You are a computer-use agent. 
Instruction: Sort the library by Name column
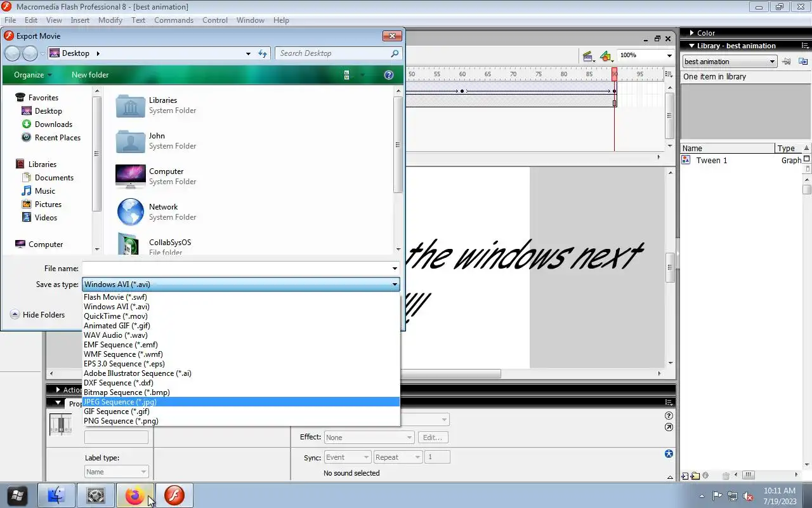tap(728, 148)
